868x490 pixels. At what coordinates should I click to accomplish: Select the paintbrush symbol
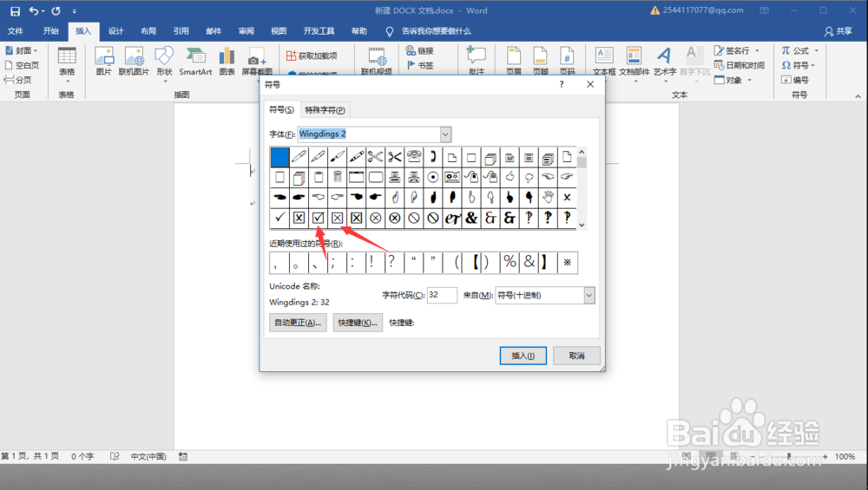337,157
